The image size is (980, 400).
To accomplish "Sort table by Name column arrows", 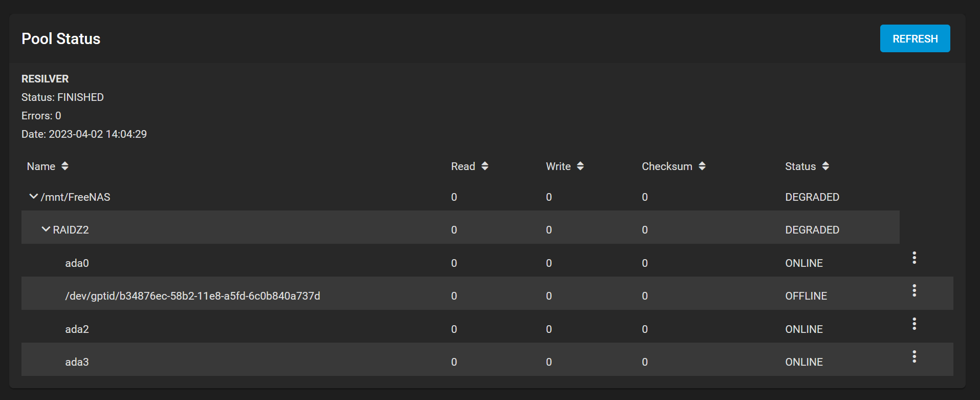I will (65, 166).
